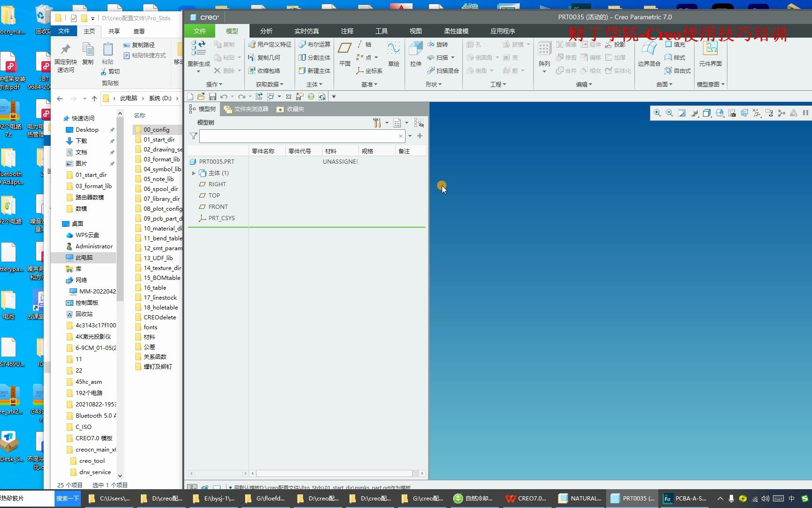Viewport: 812px width, 508px height.
Task: Select the FRONT datum plane in model tree
Action: pos(218,206)
